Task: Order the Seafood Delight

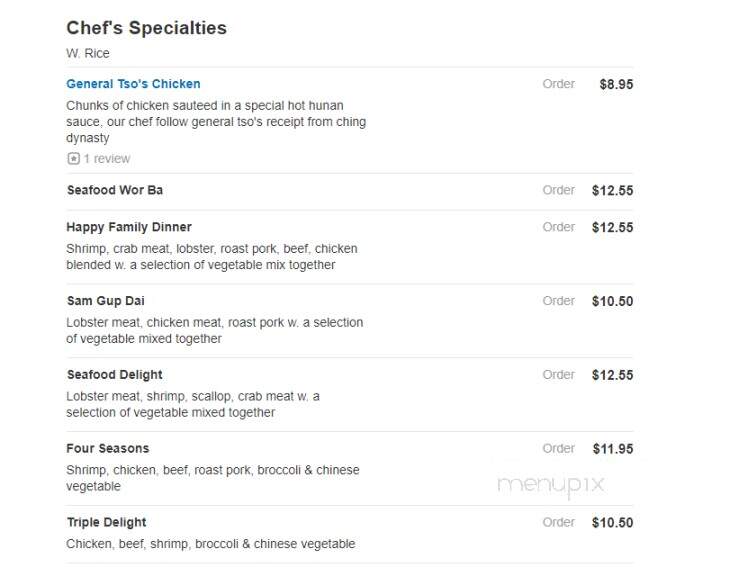Action: [558, 375]
